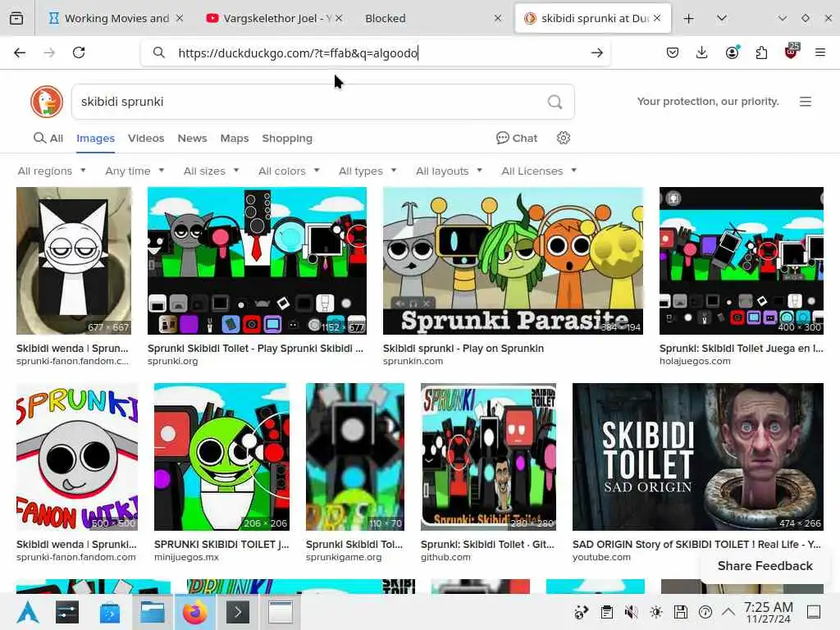Open the Any time filter dropdown

click(x=135, y=171)
